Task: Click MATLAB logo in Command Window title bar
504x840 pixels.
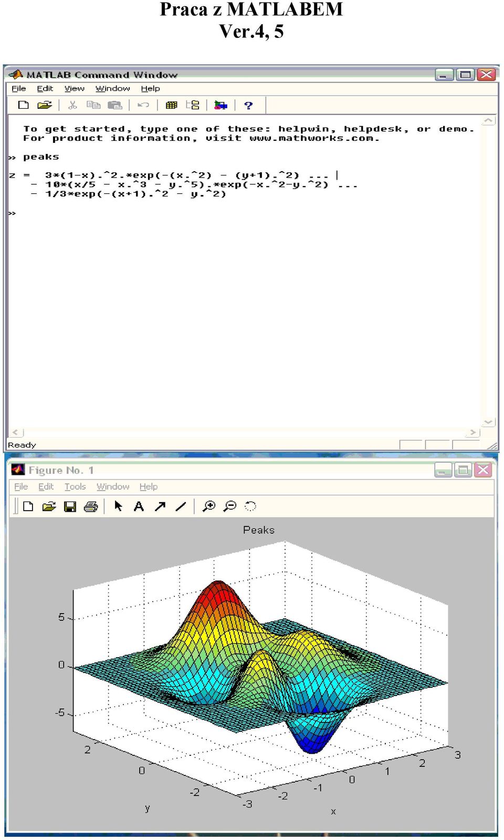Action: [x=16, y=74]
